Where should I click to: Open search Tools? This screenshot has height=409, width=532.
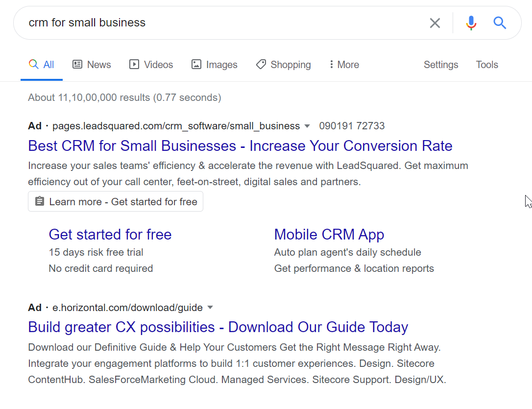[487, 65]
